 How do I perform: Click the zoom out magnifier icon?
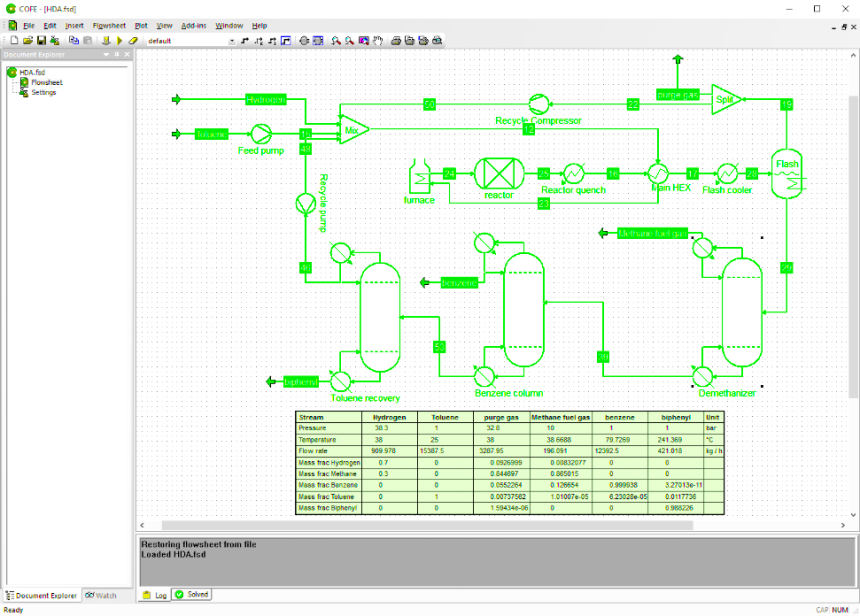pos(349,41)
